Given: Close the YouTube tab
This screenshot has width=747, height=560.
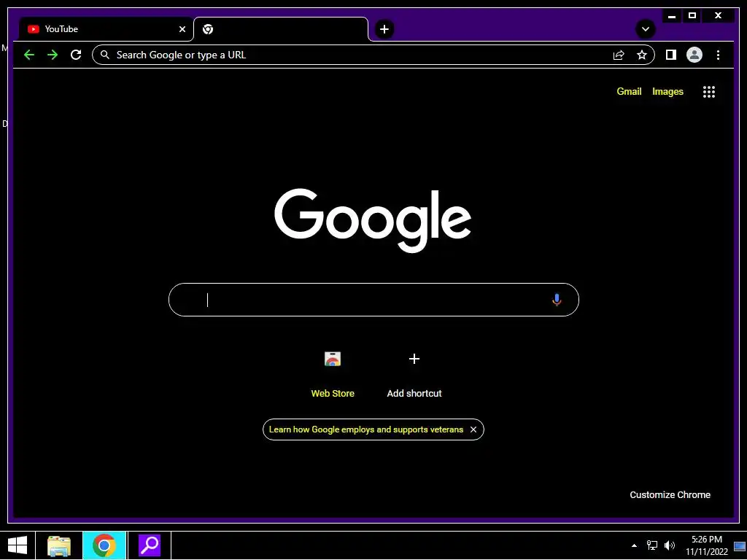Looking at the screenshot, I should pos(182,29).
